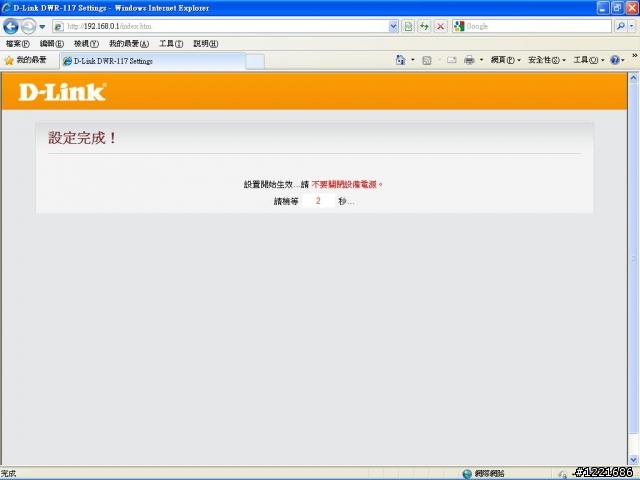Viewport: 640px width, 480px height.
Task: Open the 檢視(V) menu
Action: click(86, 44)
